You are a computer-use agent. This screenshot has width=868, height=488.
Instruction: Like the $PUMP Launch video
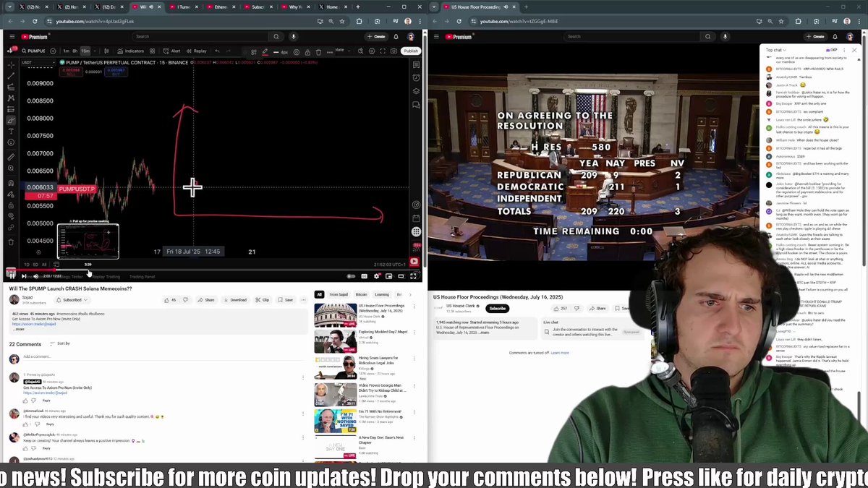pos(170,300)
